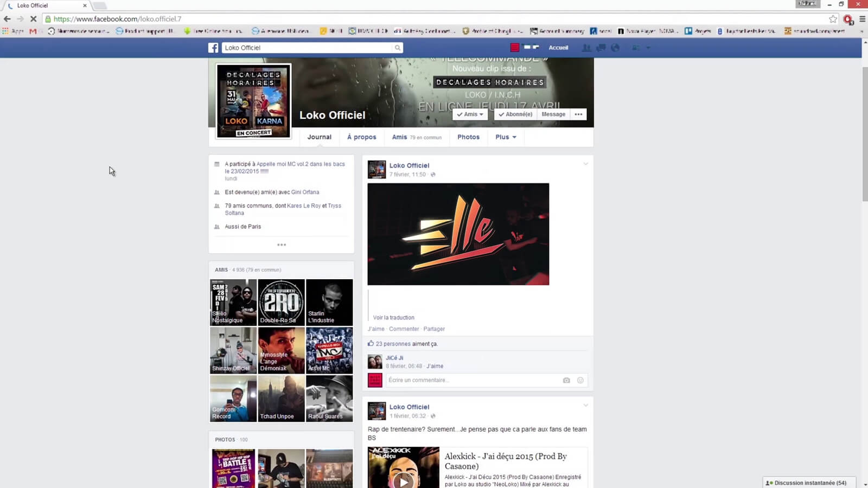Open the post options chevron on 1 février post
The height and width of the screenshot is (488, 868).
(x=585, y=405)
